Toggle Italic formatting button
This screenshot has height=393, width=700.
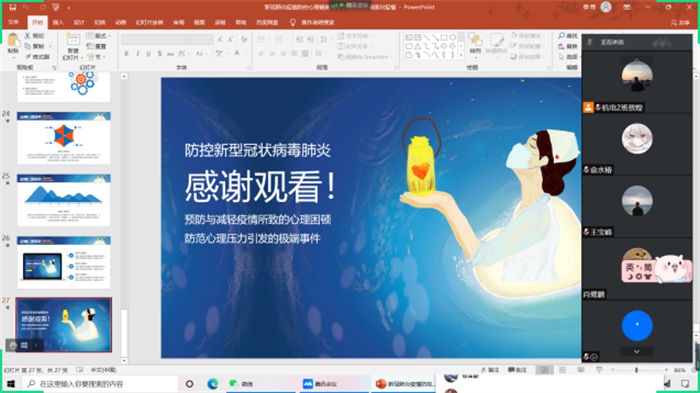click(x=138, y=54)
